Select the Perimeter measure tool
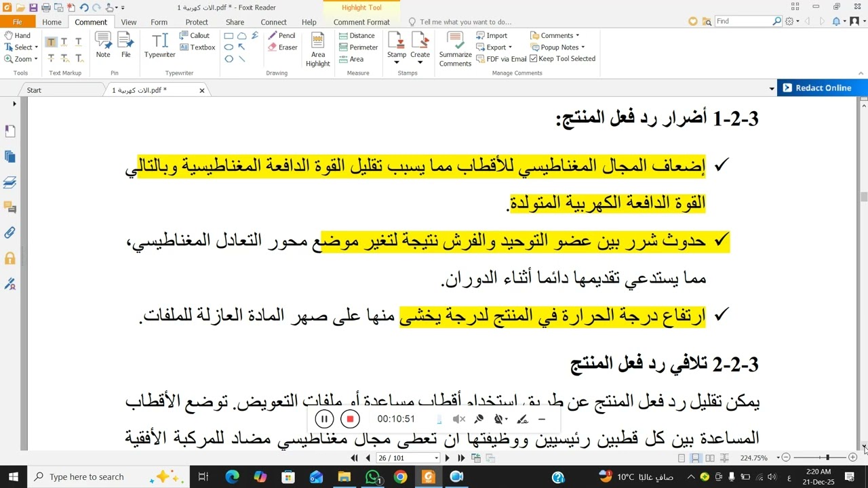 pos(358,47)
